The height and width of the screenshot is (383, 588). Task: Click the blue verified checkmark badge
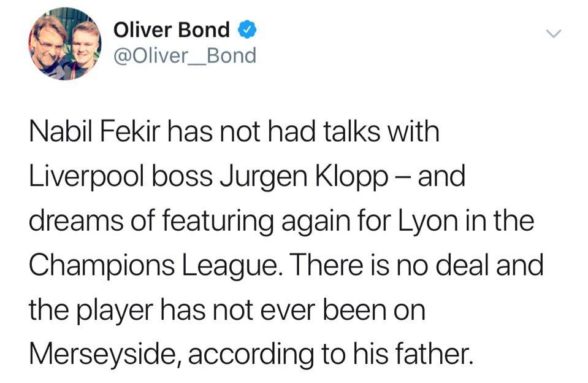coord(246,29)
